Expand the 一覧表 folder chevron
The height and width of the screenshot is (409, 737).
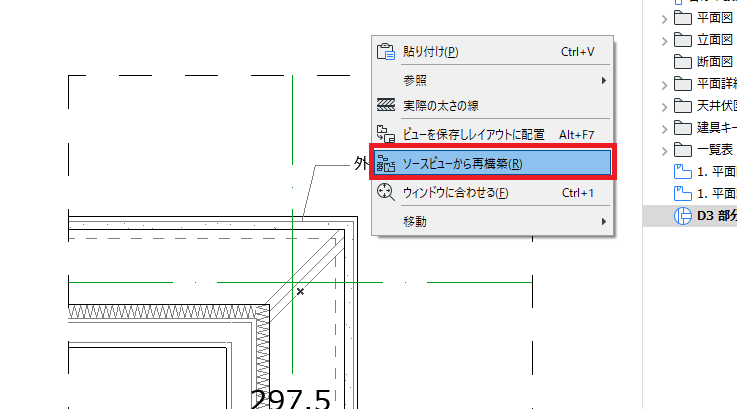click(x=664, y=151)
